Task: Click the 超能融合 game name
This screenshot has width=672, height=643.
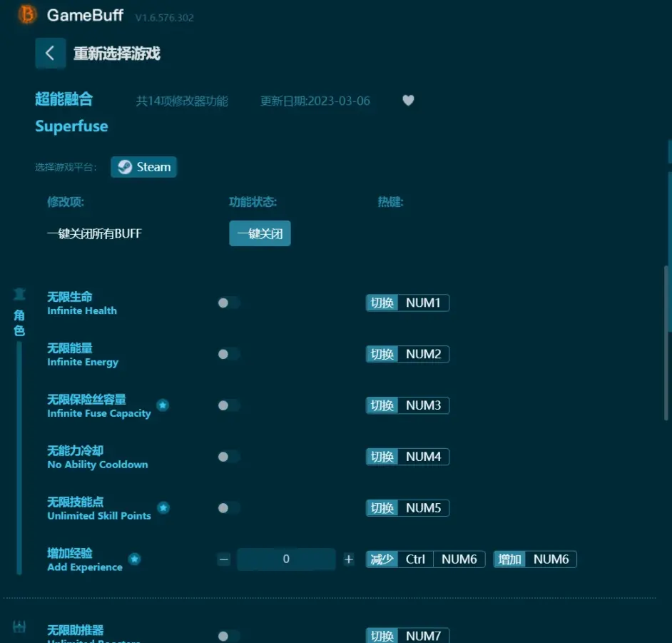Action: pyautogui.click(x=64, y=99)
